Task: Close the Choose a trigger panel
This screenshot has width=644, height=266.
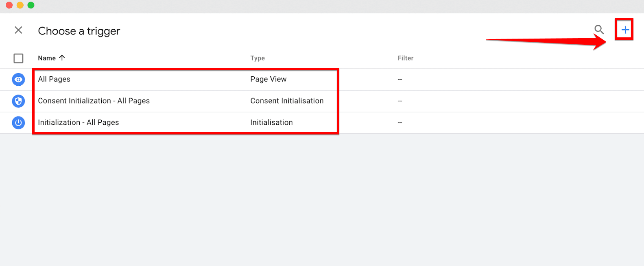Action: click(x=18, y=30)
